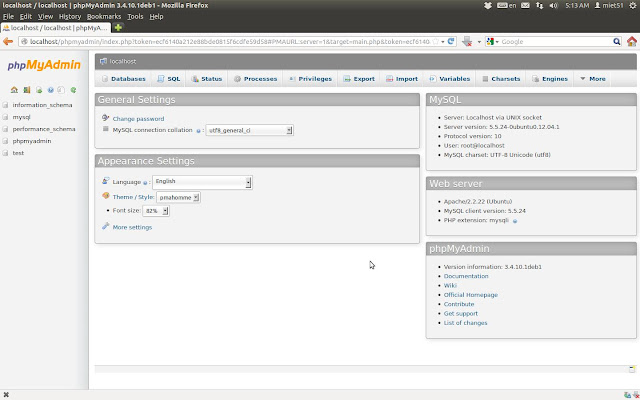Reload page with Firefox refresh icon
640x400 pixels.
point(451,41)
